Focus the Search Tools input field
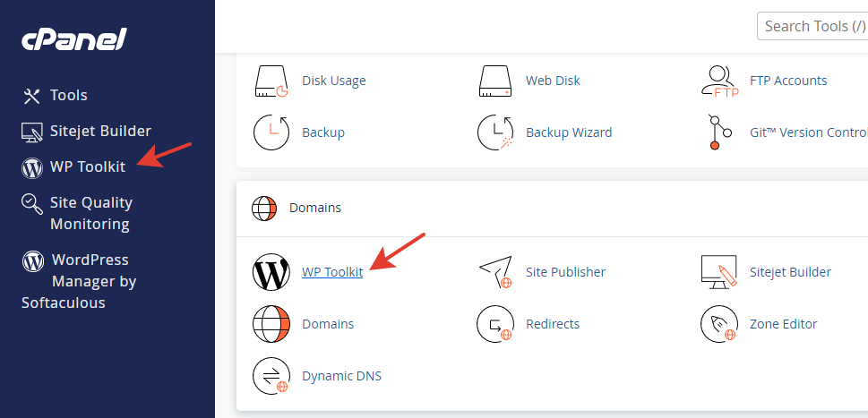 point(812,26)
